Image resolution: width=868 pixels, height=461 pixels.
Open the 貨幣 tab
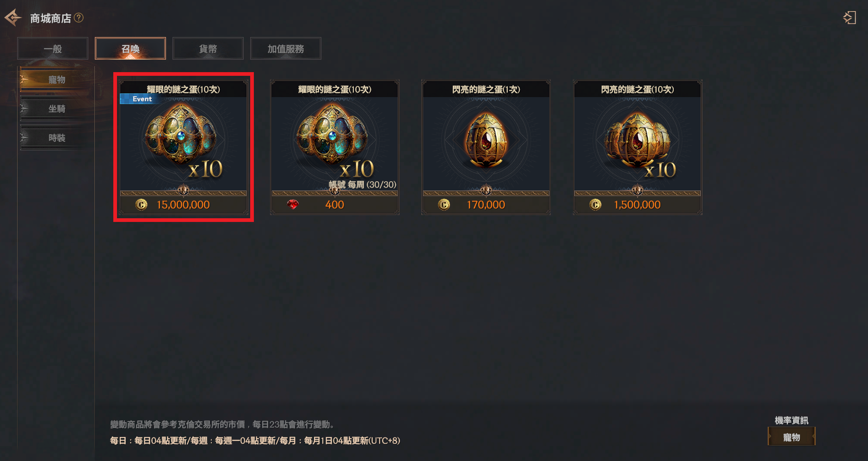pos(208,49)
